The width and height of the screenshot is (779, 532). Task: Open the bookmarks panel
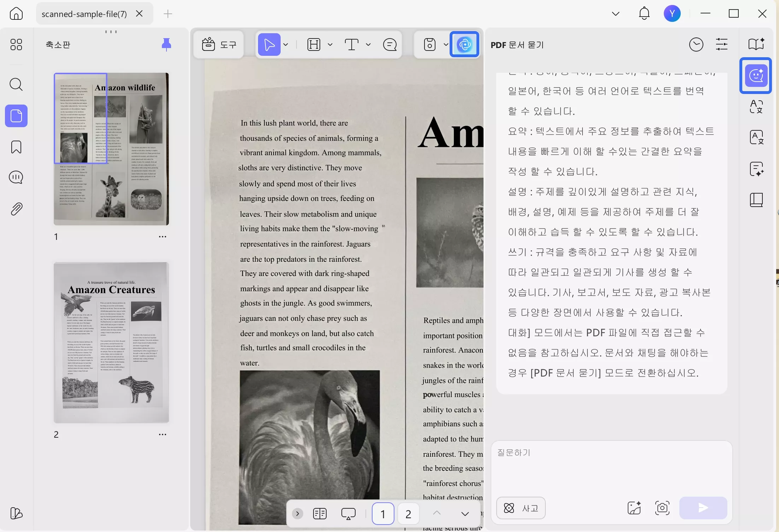coord(16,147)
